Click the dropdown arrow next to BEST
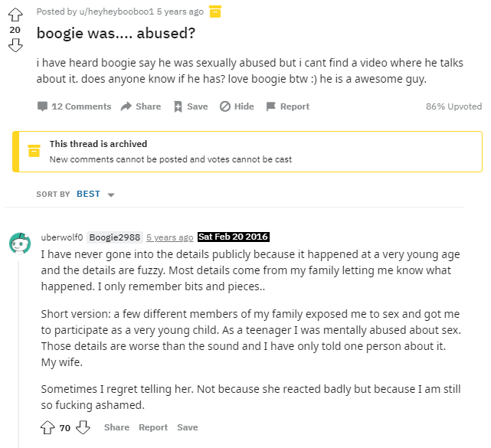The height and width of the screenshot is (448, 491). [111, 195]
